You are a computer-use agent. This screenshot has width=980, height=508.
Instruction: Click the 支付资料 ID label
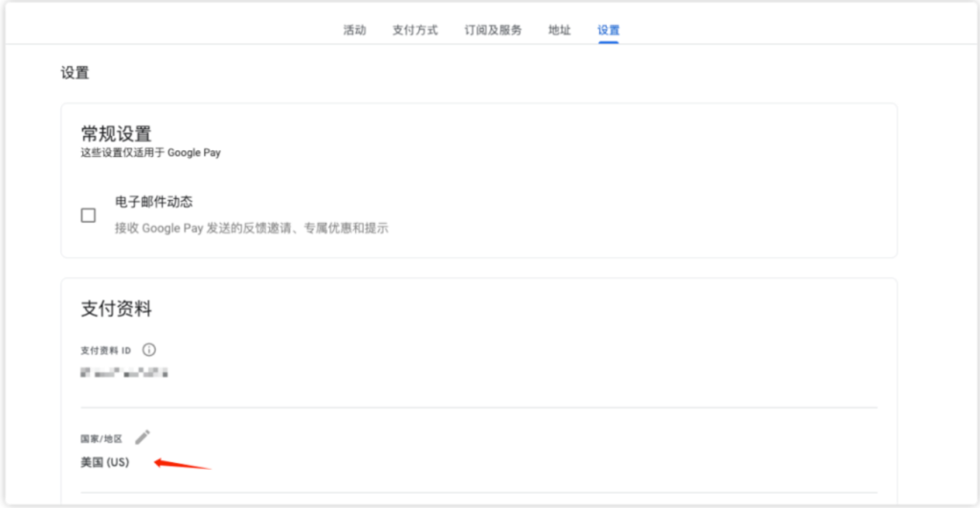tap(105, 350)
